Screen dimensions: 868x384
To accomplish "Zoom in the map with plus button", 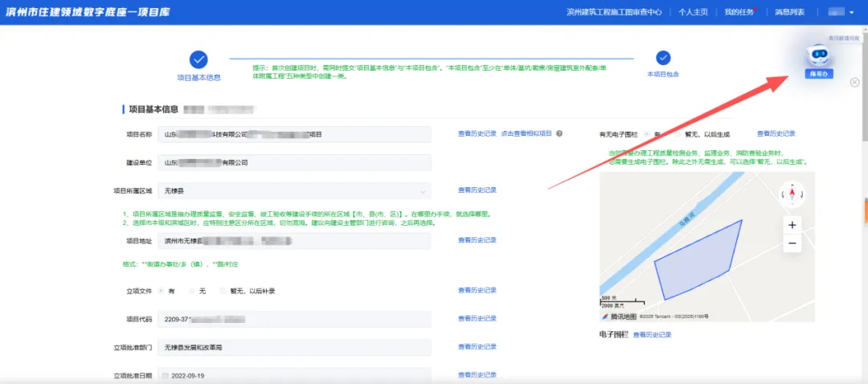I will point(792,225).
